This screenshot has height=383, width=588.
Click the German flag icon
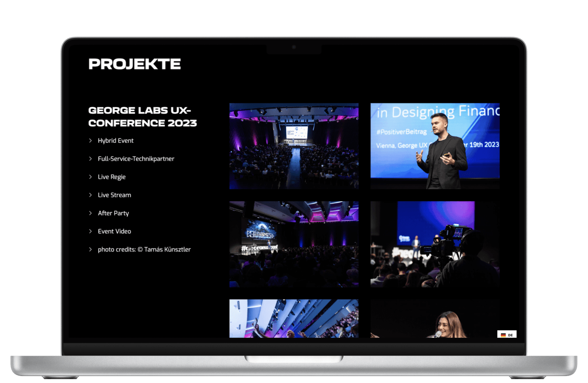503,335
